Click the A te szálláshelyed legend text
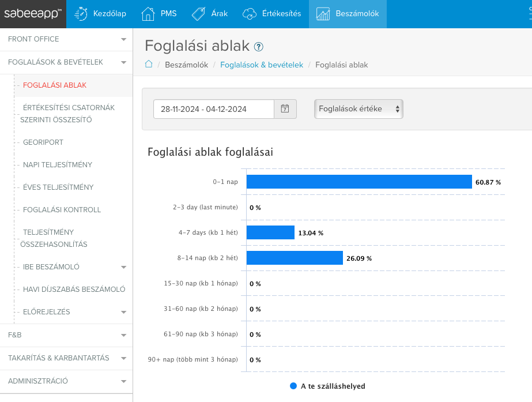This screenshot has height=402, width=532. pyautogui.click(x=333, y=386)
